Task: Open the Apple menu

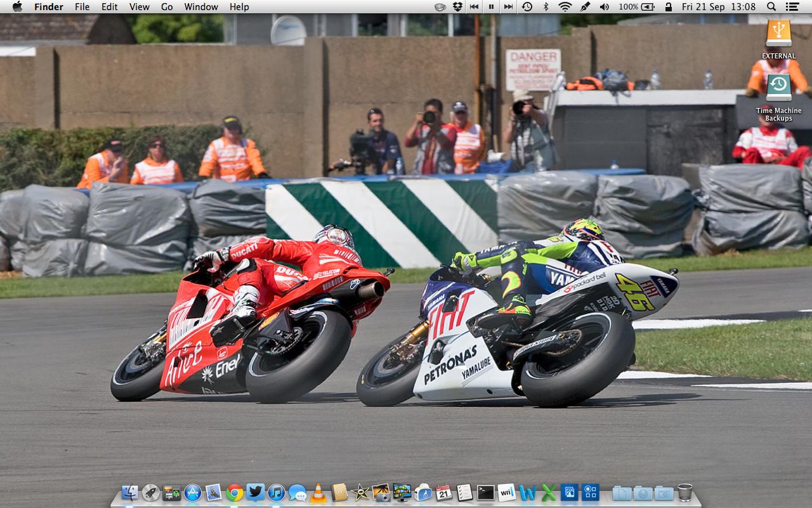Action: (x=17, y=7)
